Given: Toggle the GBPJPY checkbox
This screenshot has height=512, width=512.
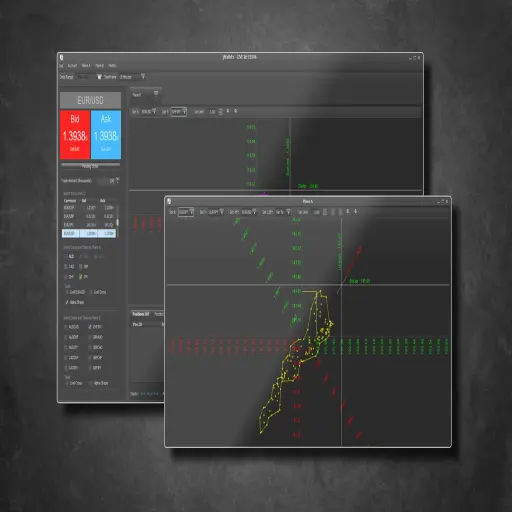Looking at the screenshot, I should coord(90,368).
